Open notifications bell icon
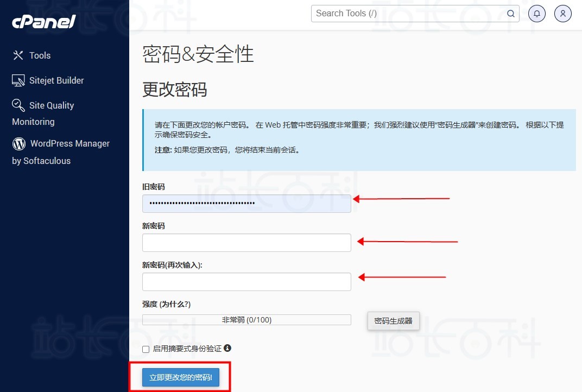This screenshot has width=582, height=392. point(537,14)
